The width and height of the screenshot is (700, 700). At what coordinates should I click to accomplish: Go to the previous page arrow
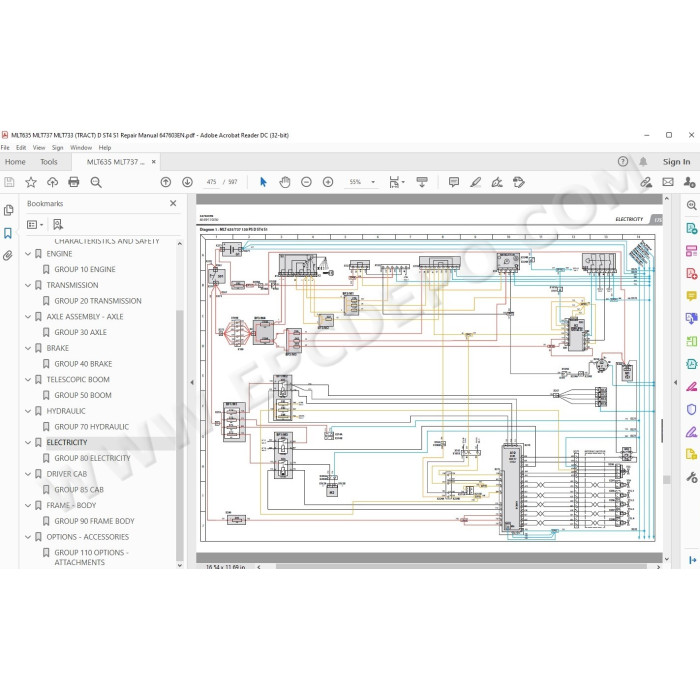pos(166,182)
